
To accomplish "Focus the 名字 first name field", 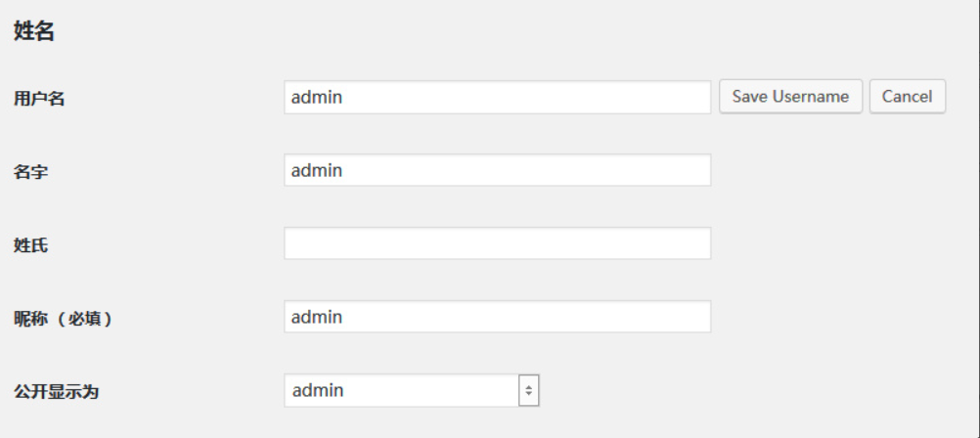I will (x=497, y=170).
